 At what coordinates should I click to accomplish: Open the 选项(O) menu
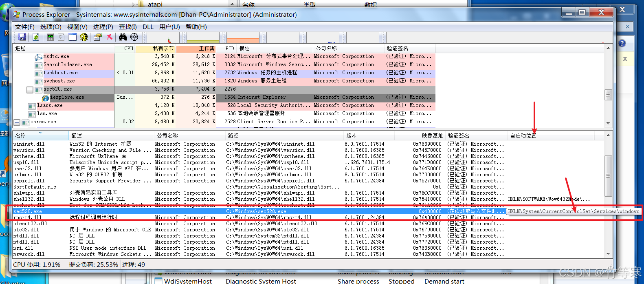coord(51,27)
